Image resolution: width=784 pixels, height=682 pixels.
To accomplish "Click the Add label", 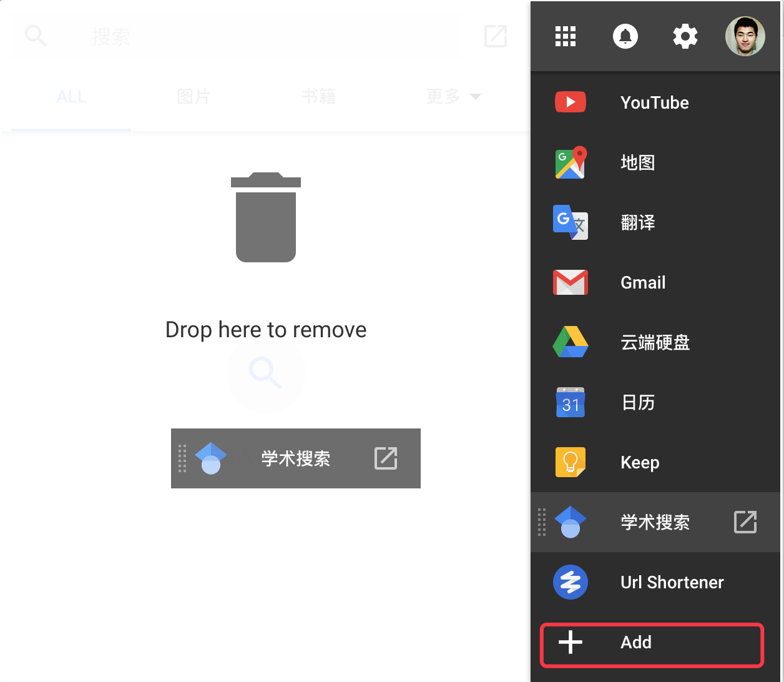I will point(636,642).
